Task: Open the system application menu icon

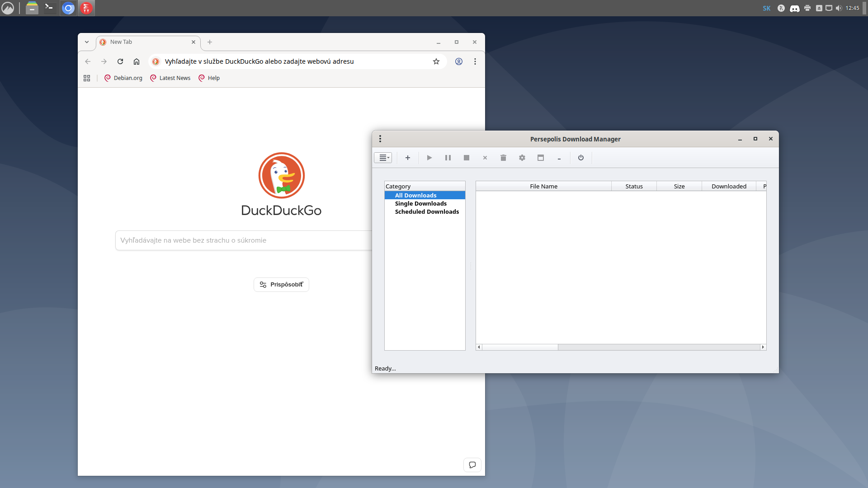Action: coord(8,8)
